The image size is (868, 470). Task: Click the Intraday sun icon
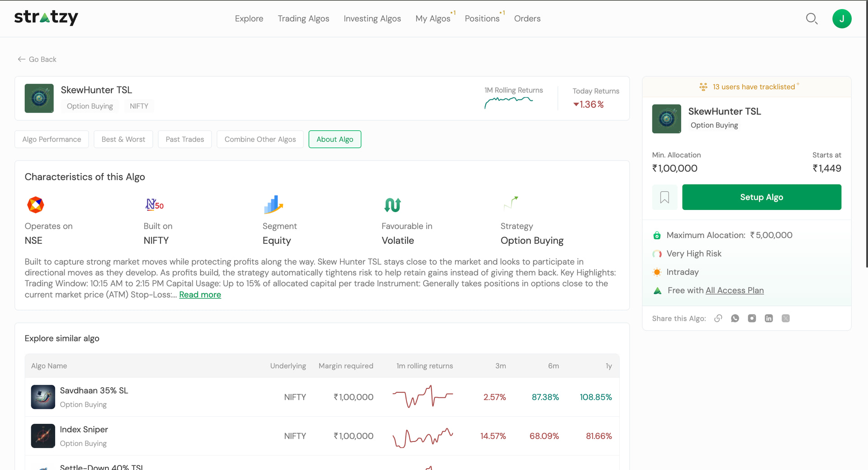657,272
